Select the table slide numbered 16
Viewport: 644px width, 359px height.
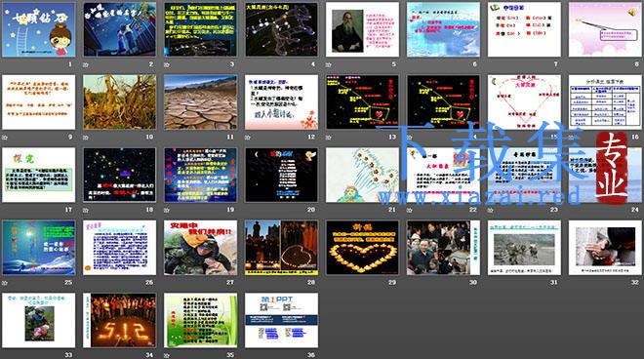pos(605,102)
